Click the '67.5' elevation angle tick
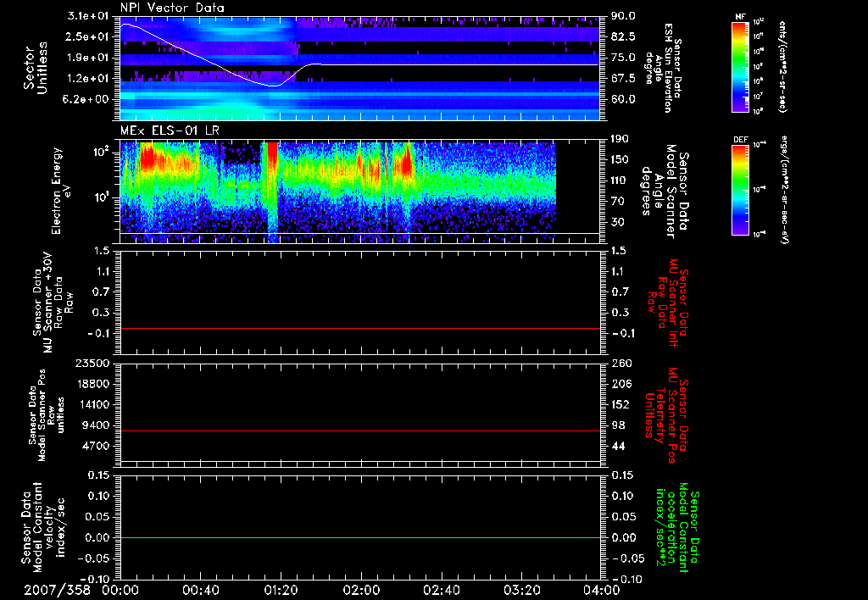 click(624, 79)
